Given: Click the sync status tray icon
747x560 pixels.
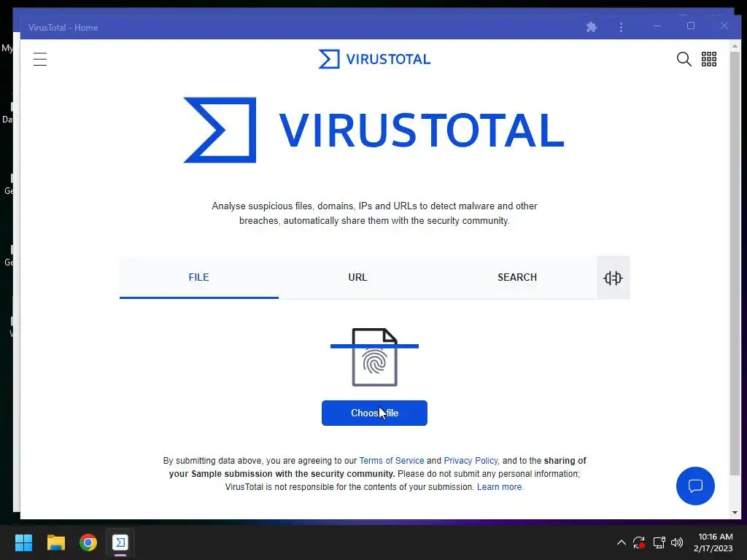Looking at the screenshot, I should tap(639, 542).
